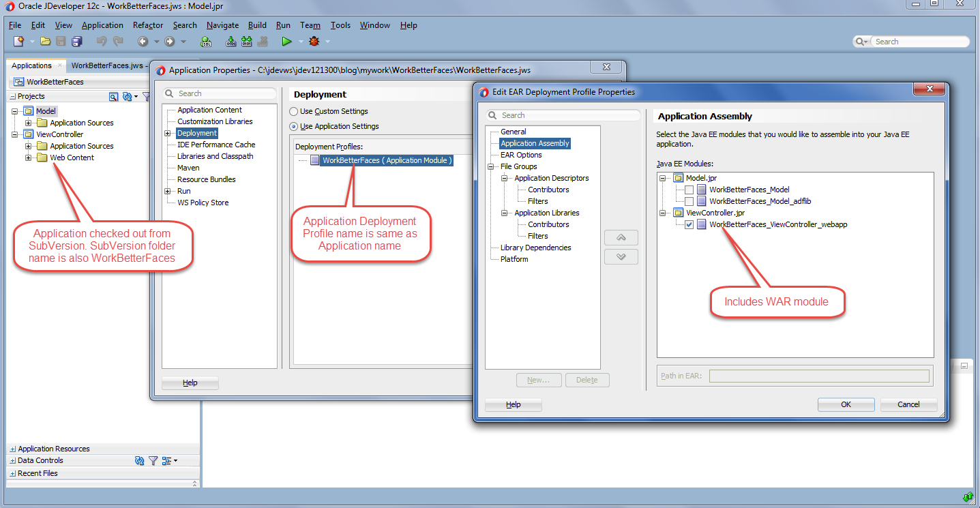Viewport: 980px width, 508px height.
Task: Collapse the Model project node
Action: pyautogui.click(x=15, y=111)
